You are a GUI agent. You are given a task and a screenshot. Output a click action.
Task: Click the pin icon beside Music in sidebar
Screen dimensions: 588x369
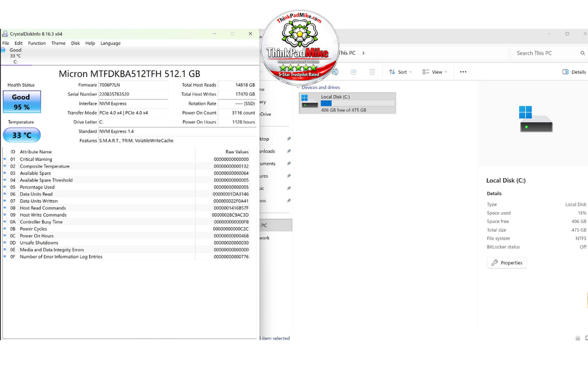click(289, 188)
